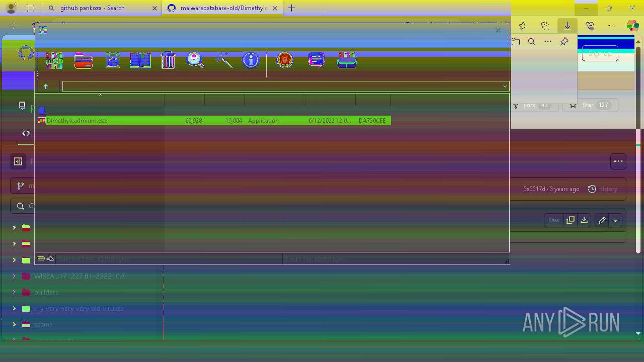Screen dimensions: 644x362
Task: Click the 19,004 packed size cell
Action: [x=234, y=121]
